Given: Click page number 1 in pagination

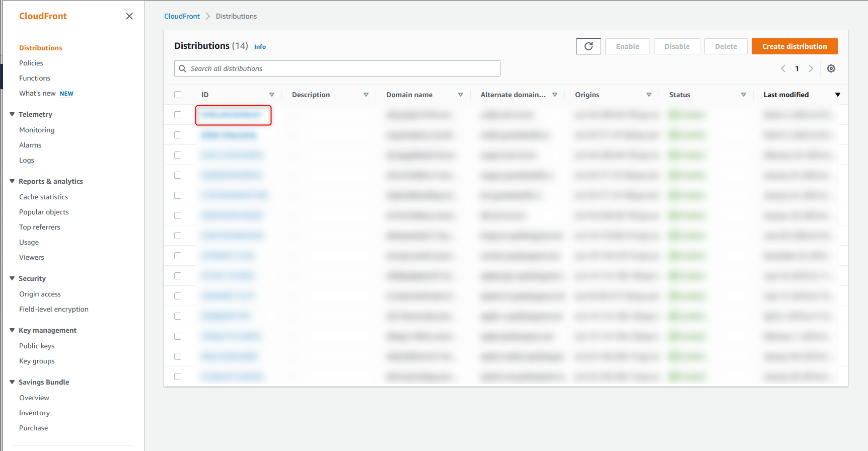Looking at the screenshot, I should point(797,68).
